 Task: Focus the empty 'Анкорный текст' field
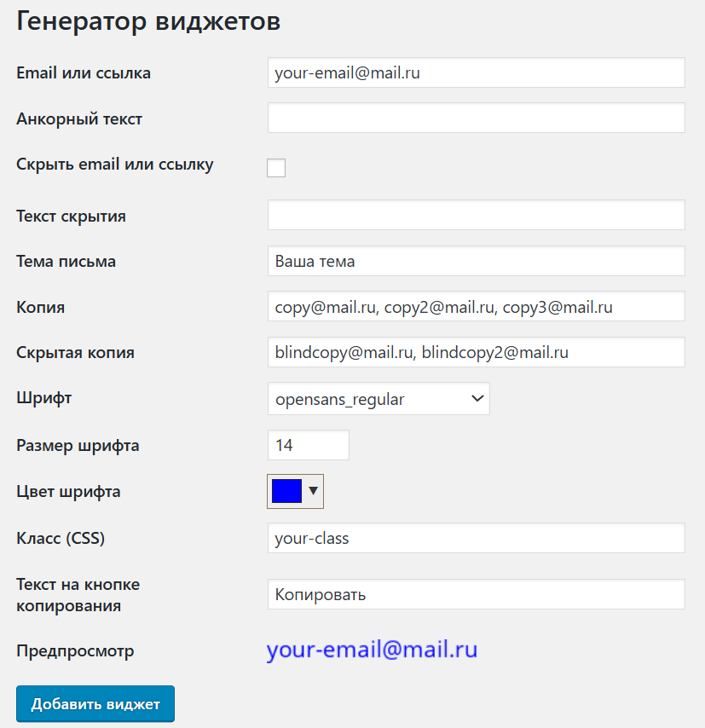pos(476,118)
